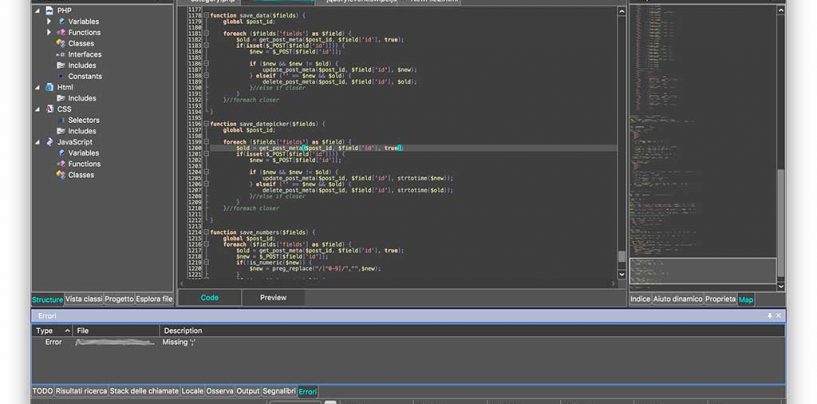The height and width of the screenshot is (404, 817).
Task: Open the Esplora file tab
Action: pyautogui.click(x=154, y=299)
